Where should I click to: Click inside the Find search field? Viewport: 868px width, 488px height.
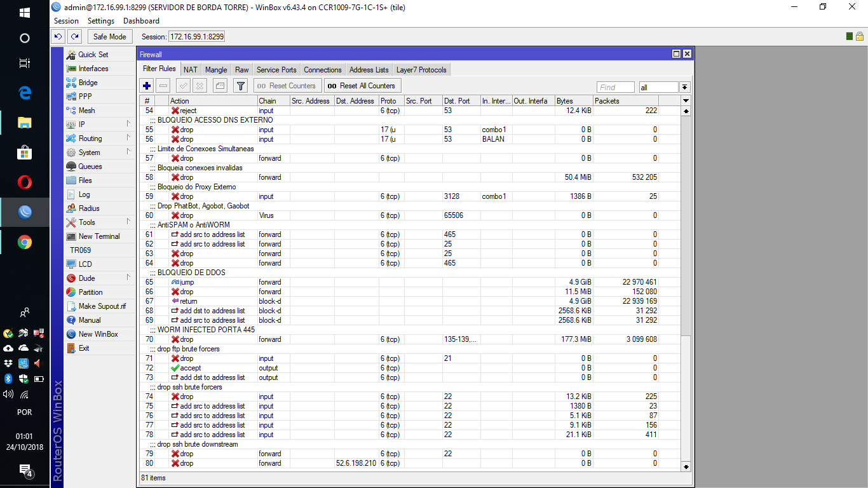(x=615, y=87)
